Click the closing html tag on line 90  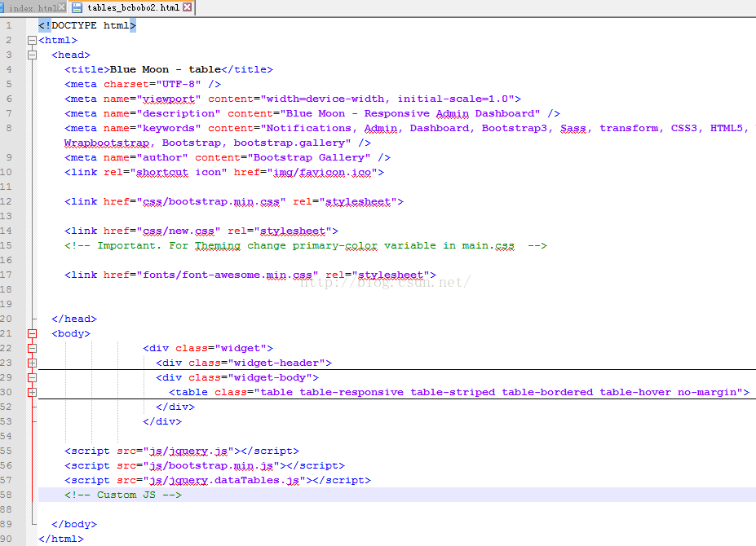(x=61, y=539)
